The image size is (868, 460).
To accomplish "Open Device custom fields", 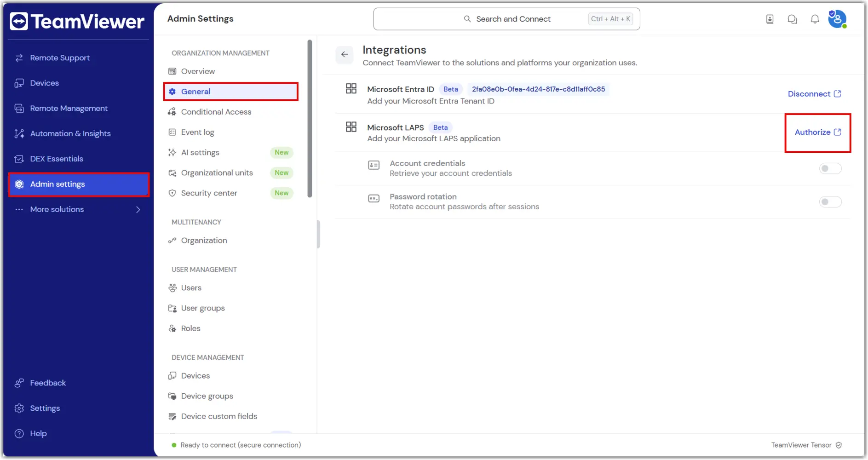I will 231,416.
